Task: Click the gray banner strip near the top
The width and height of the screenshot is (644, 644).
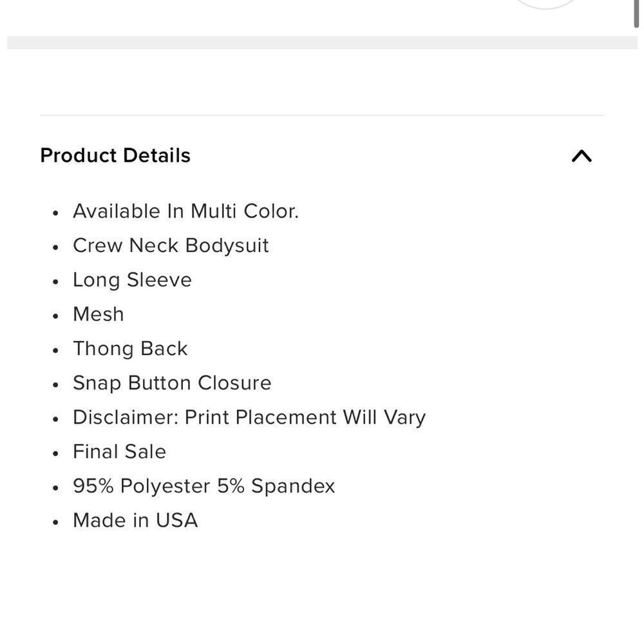Action: (322, 41)
